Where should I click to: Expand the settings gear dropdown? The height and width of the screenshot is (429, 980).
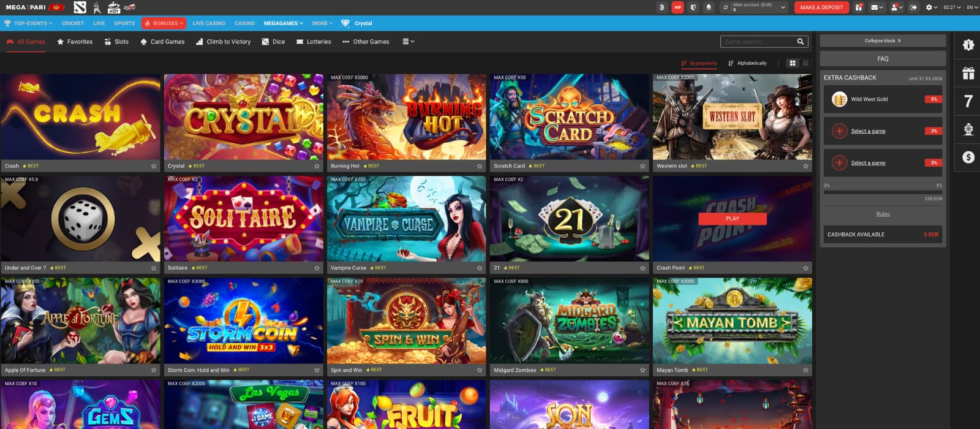(x=932, y=7)
